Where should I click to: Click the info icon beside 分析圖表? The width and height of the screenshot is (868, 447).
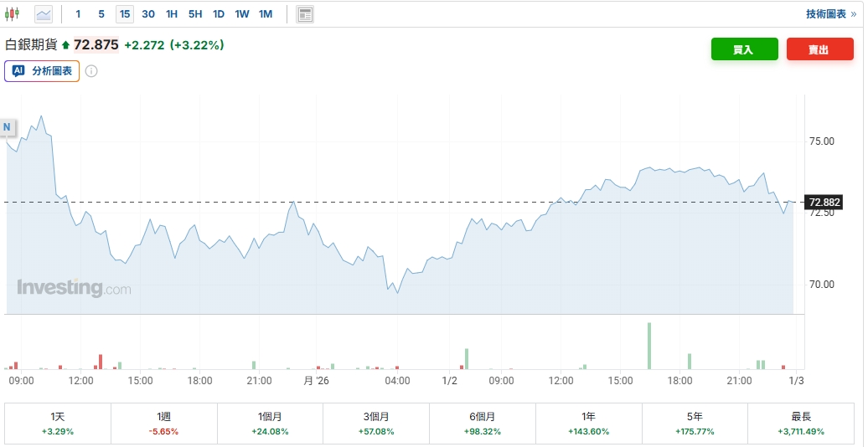coord(91,71)
